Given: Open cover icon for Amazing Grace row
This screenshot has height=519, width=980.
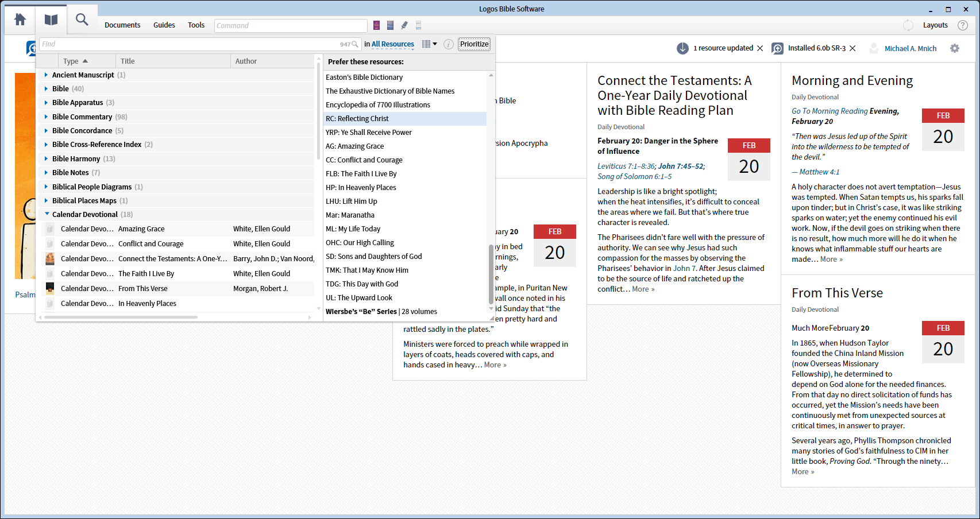Looking at the screenshot, I should coord(50,229).
